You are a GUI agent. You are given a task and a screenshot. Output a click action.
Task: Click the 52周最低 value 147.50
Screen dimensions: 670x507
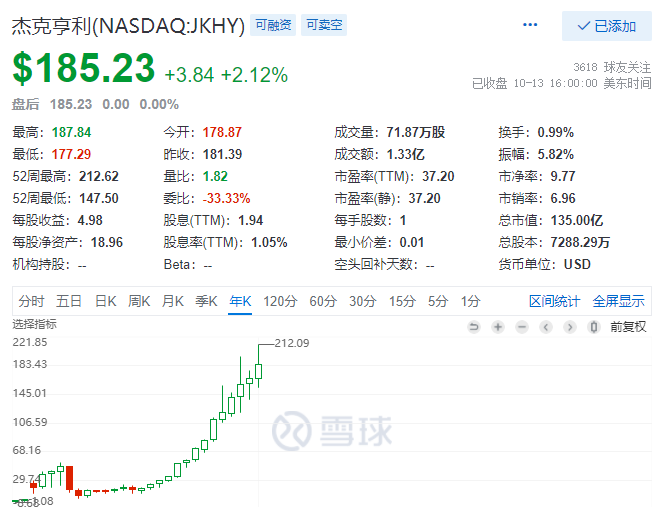click(x=99, y=198)
